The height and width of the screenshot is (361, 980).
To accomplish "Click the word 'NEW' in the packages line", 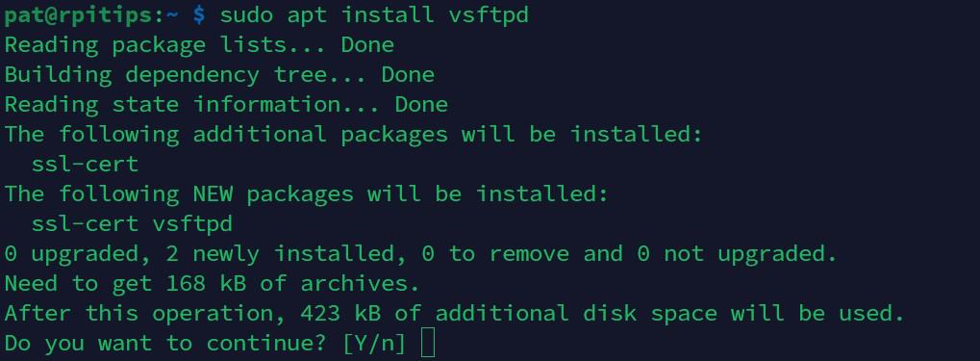I will [213, 193].
